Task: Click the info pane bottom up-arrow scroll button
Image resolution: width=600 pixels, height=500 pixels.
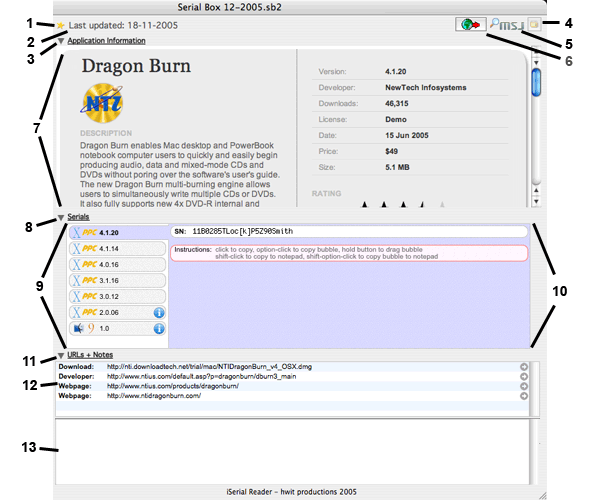Action: (536, 190)
